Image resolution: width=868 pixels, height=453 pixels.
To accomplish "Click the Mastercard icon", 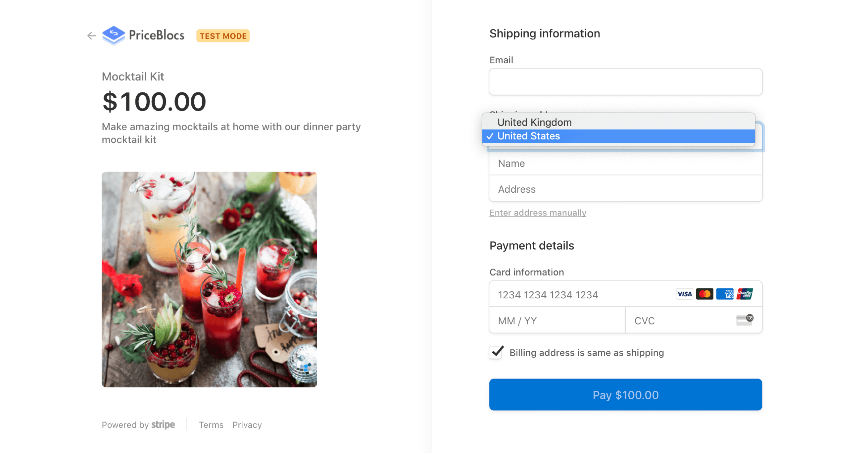I will pyautogui.click(x=704, y=294).
